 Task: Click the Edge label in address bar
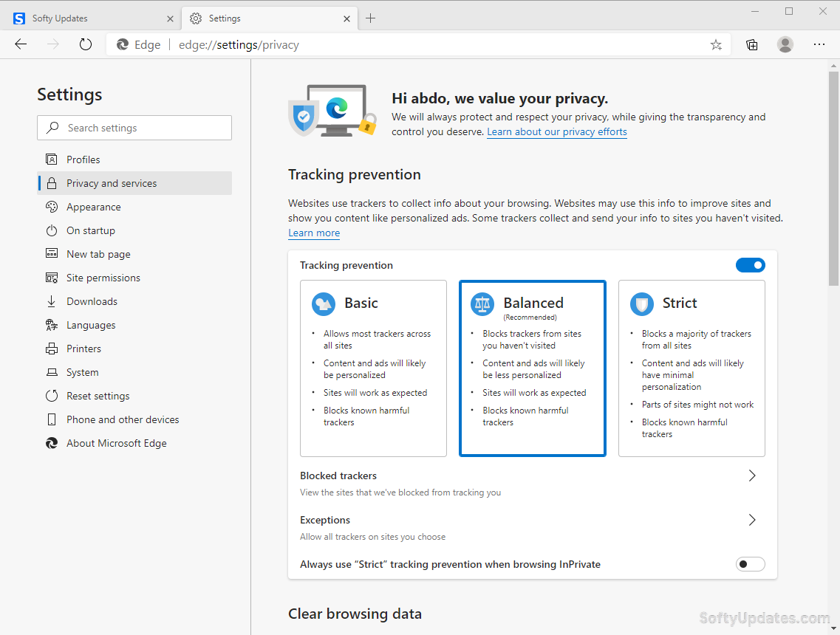(147, 45)
